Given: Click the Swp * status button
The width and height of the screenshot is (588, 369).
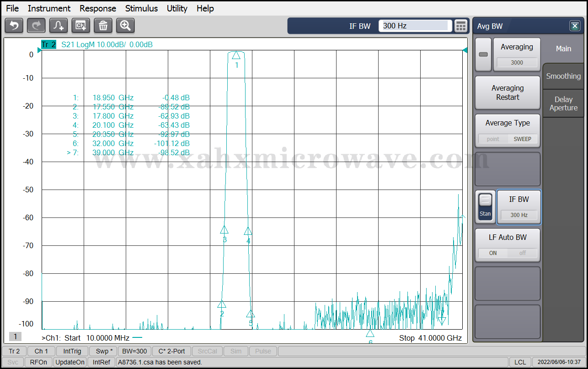Looking at the screenshot, I should pyautogui.click(x=103, y=351).
